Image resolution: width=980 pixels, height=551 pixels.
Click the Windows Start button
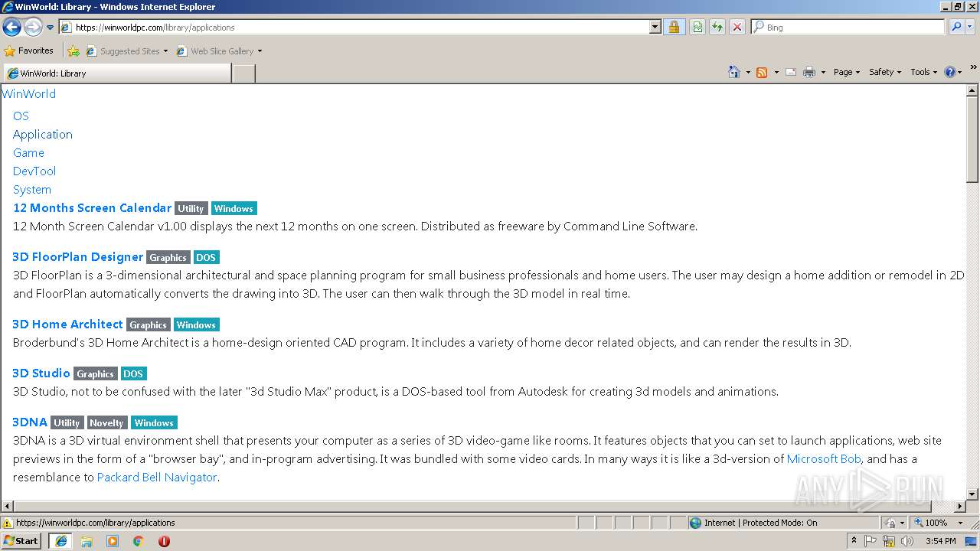(21, 541)
